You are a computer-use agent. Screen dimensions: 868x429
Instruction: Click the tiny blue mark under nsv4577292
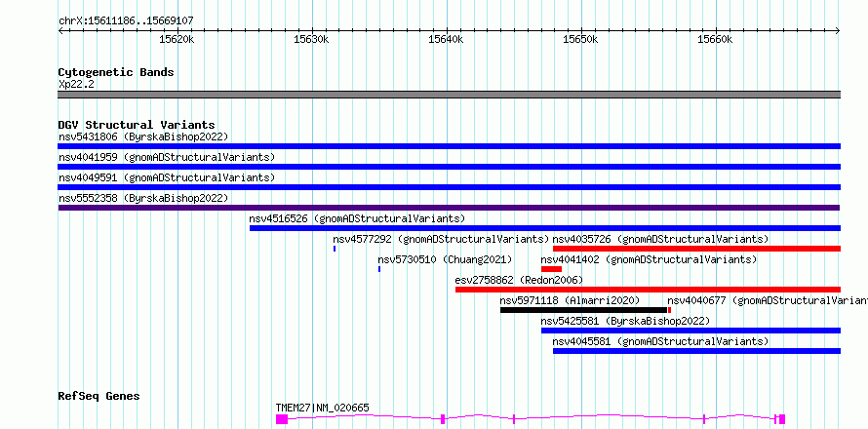point(335,249)
